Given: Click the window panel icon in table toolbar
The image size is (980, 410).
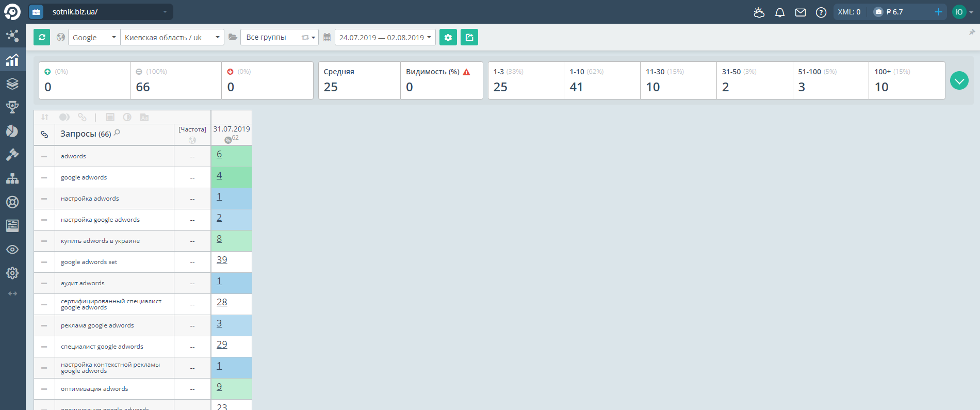Looking at the screenshot, I should (110, 117).
